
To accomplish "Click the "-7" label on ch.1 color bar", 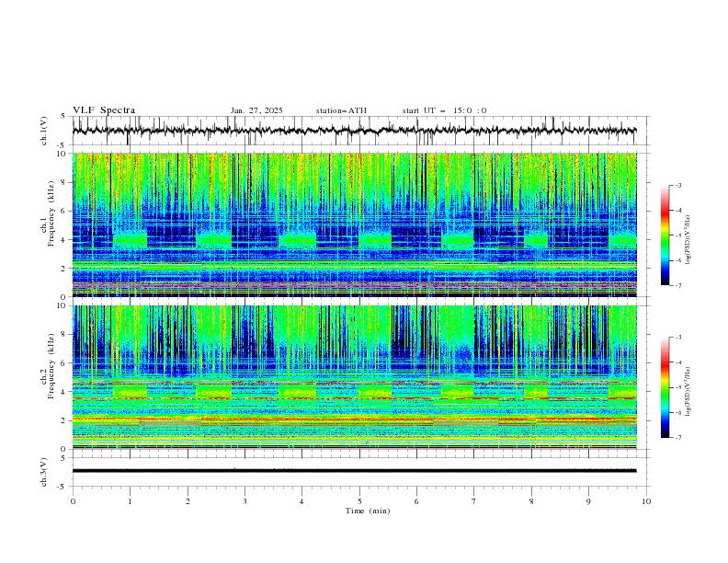I will tap(678, 285).
